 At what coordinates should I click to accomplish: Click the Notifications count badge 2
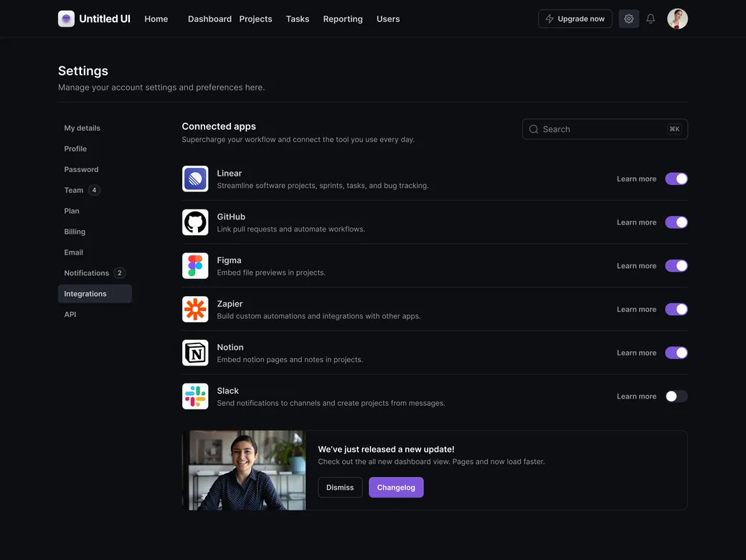click(119, 273)
